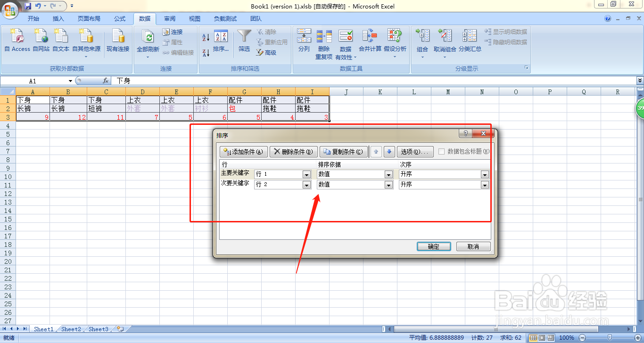The height and width of the screenshot is (343, 644).
Task: Select column J header
Action: (346, 91)
